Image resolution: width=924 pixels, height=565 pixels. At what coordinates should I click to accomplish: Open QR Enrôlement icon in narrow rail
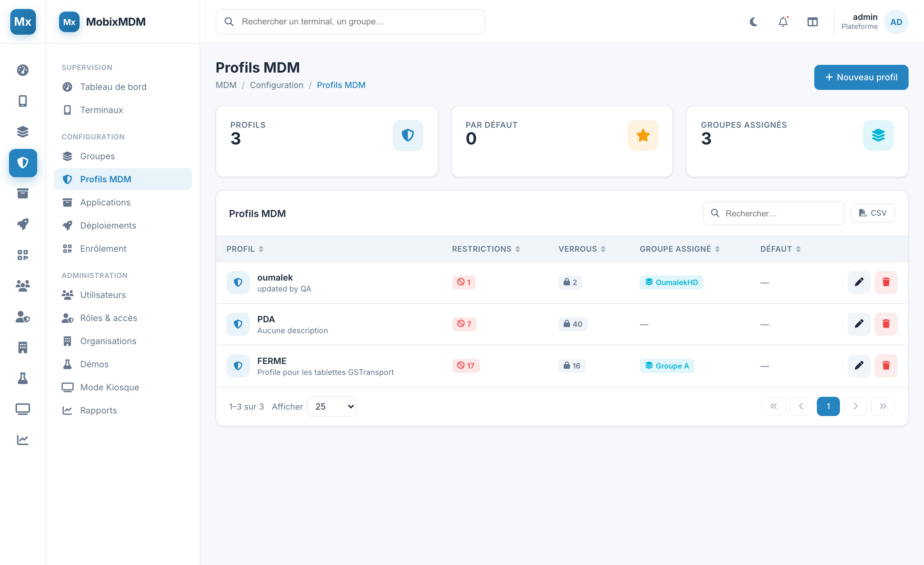click(x=23, y=255)
